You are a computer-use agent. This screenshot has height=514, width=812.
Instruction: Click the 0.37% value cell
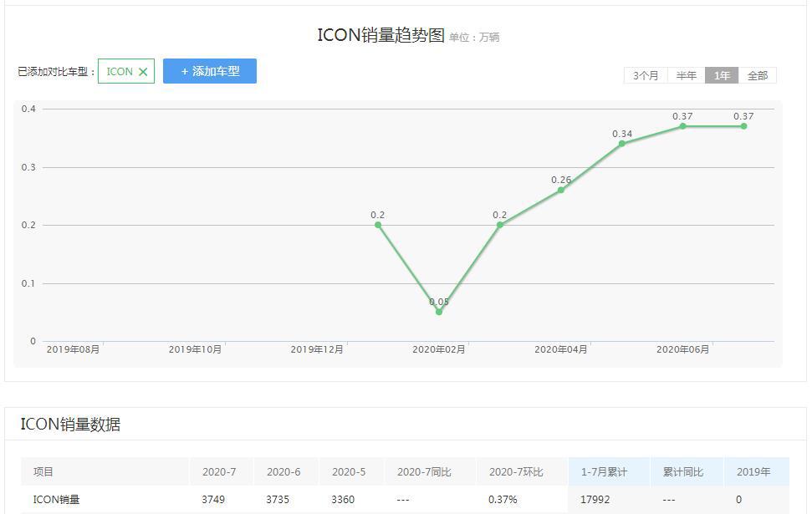503,500
